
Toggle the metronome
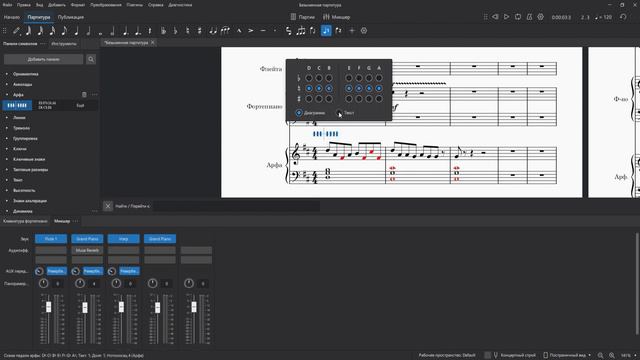[529, 17]
